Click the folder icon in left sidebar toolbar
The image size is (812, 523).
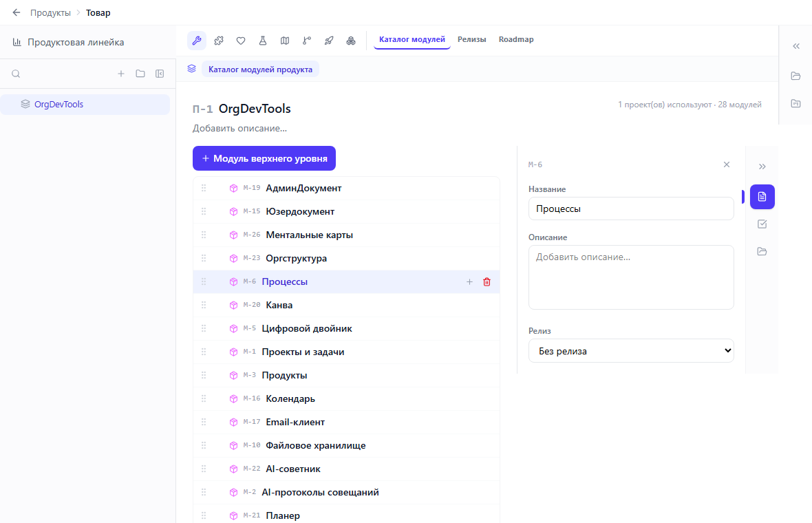click(x=140, y=74)
